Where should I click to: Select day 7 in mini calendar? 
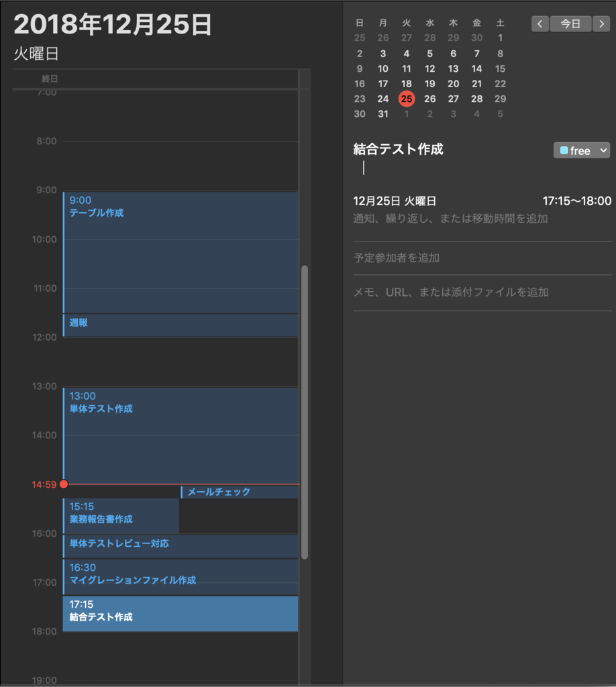pyautogui.click(x=476, y=54)
